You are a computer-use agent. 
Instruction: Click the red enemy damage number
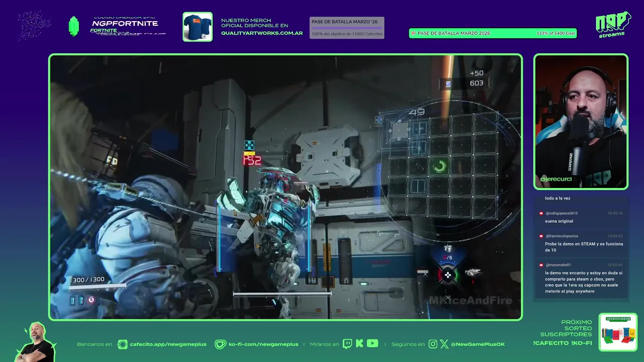pos(252,160)
